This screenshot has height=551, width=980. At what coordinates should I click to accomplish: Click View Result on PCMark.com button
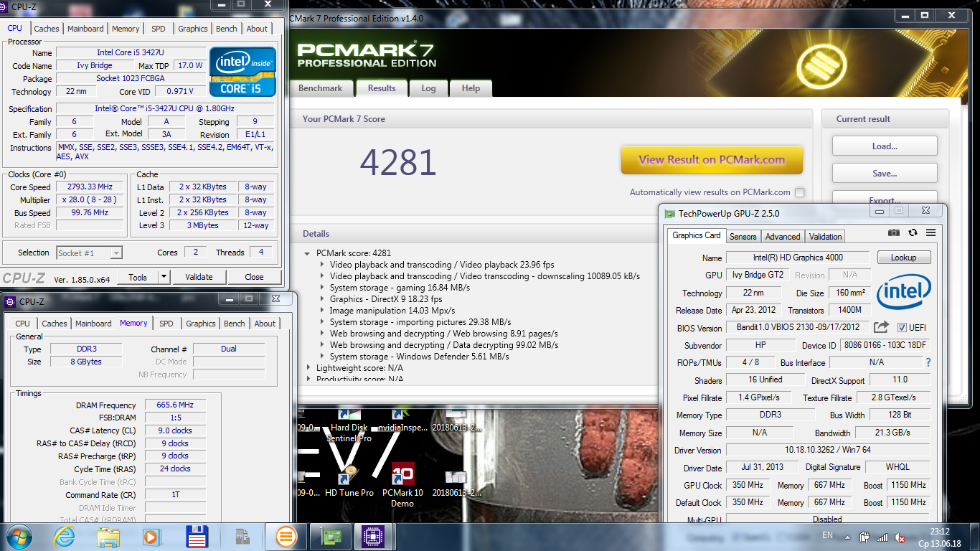pyautogui.click(x=712, y=160)
